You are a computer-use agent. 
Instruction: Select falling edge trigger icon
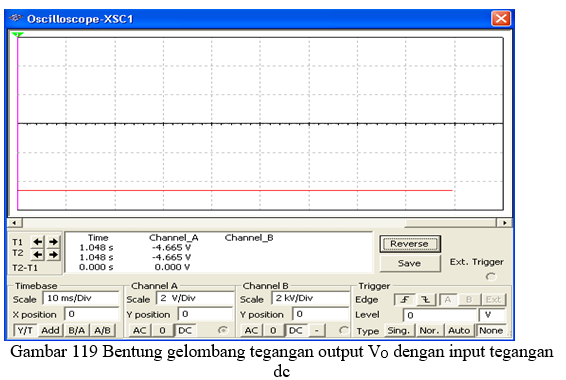(x=426, y=300)
